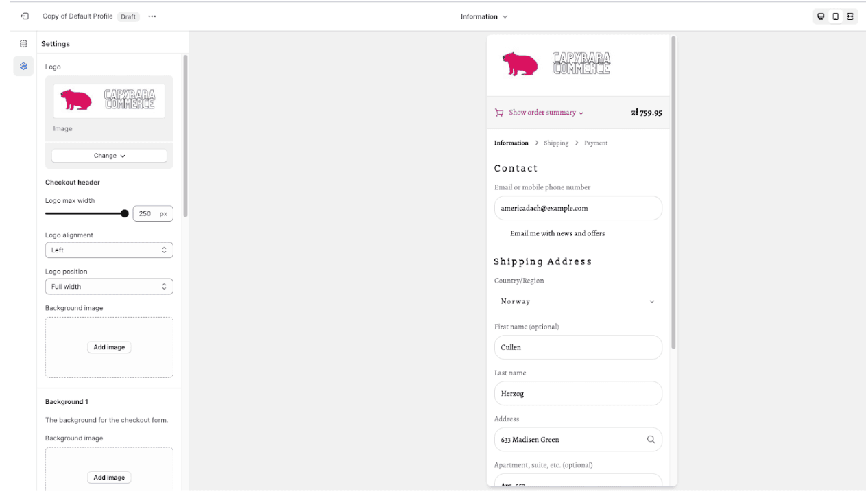Select mobile preview mode

pos(835,16)
